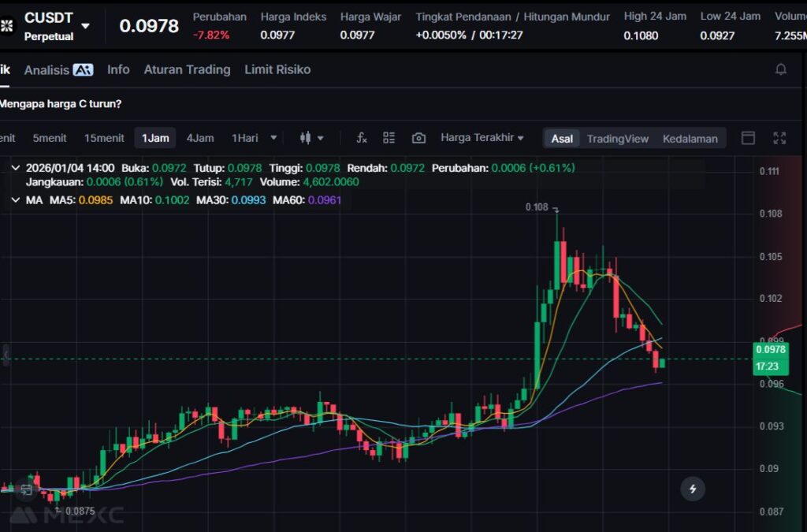807x532 pixels.
Task: Open the Harga Terakhir dropdown
Action: (482, 138)
